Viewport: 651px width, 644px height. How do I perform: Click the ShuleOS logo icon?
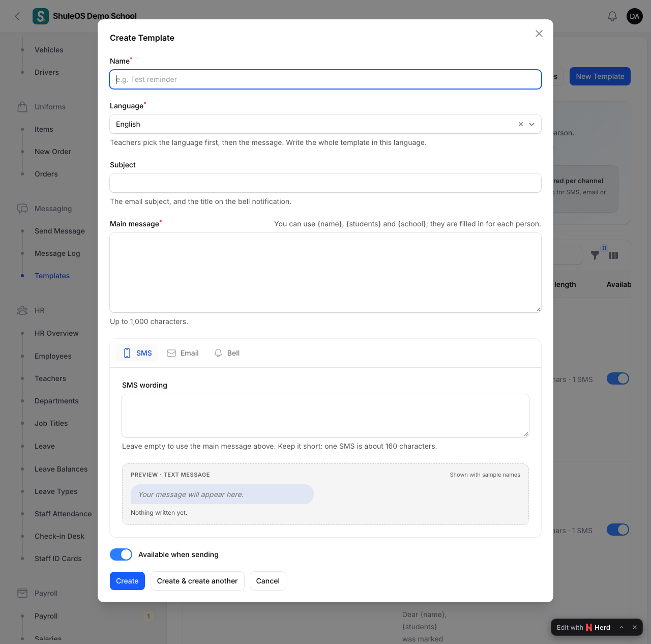(41, 16)
